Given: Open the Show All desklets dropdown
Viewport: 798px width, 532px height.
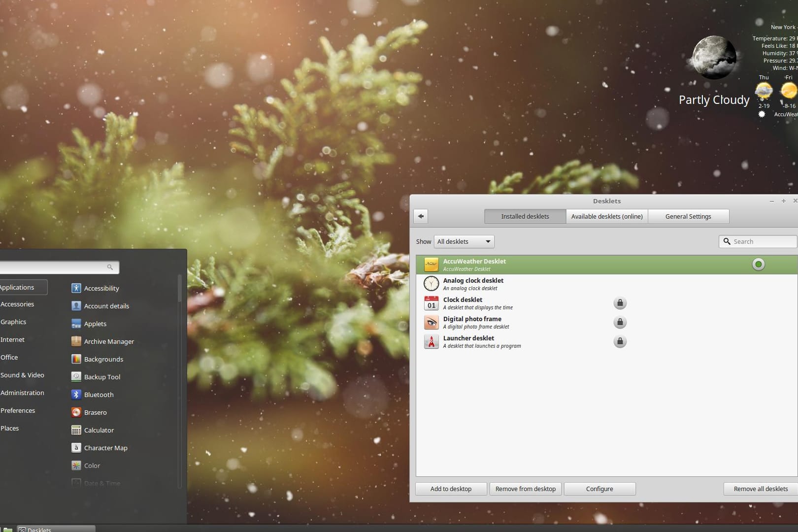Looking at the screenshot, I should (x=464, y=241).
